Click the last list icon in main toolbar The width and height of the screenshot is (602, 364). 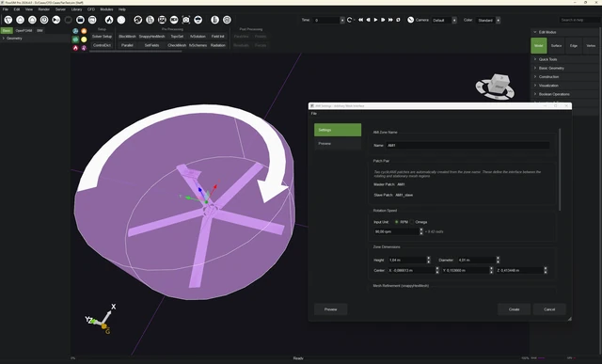coord(227,20)
